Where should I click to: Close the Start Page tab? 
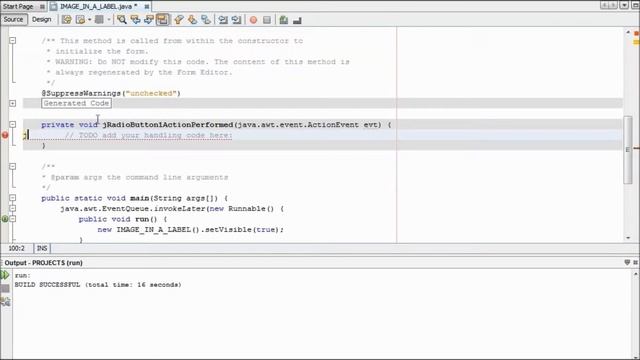[x=42, y=7]
